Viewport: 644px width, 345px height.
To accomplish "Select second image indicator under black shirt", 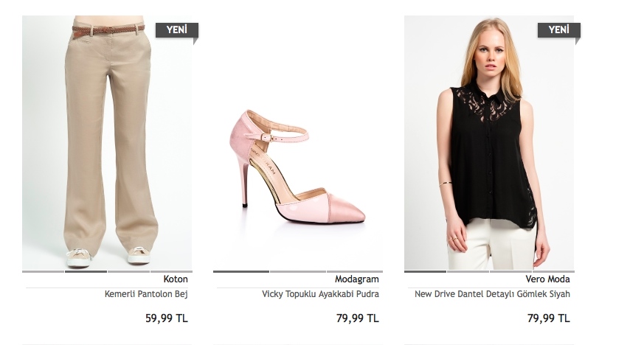I will 468,271.
